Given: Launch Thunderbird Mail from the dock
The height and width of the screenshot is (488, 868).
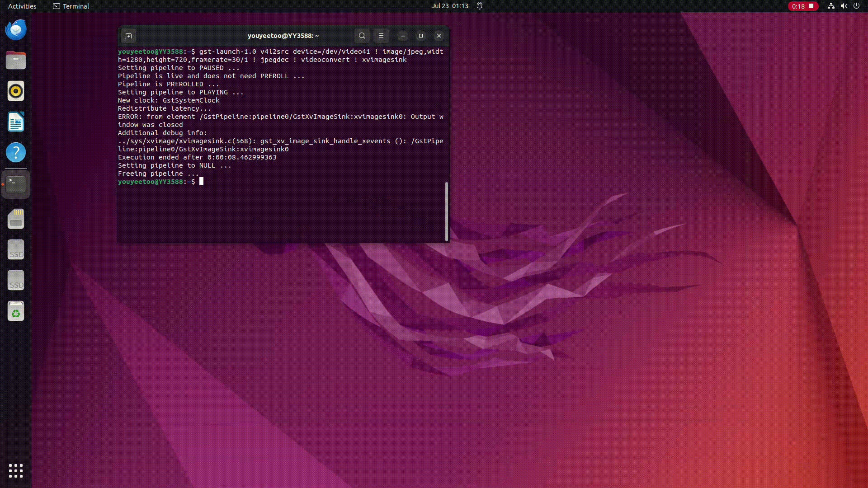Looking at the screenshot, I should click(x=16, y=30).
